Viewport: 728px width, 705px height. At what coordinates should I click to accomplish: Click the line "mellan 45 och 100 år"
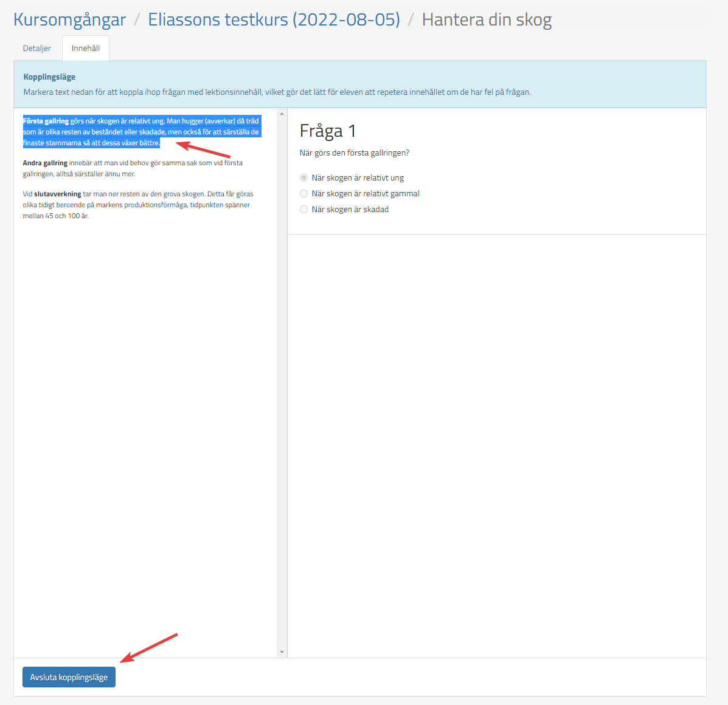tap(55, 216)
